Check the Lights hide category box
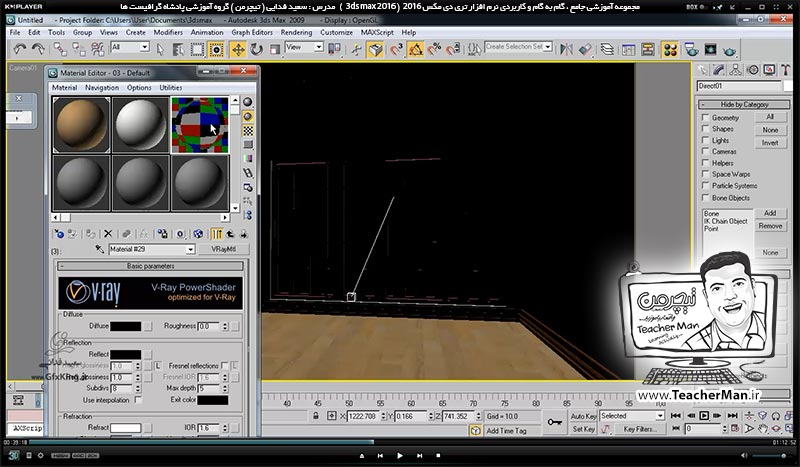800x467 pixels. [x=706, y=140]
